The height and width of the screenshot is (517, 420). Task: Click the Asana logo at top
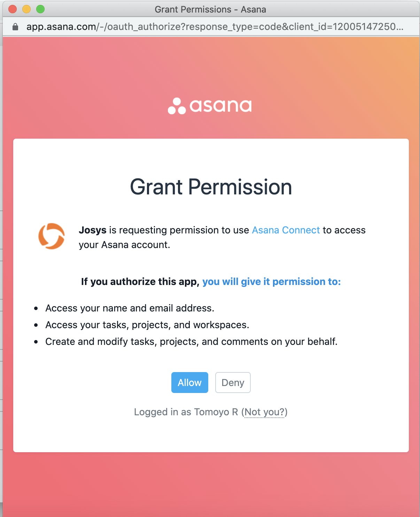coord(210,106)
